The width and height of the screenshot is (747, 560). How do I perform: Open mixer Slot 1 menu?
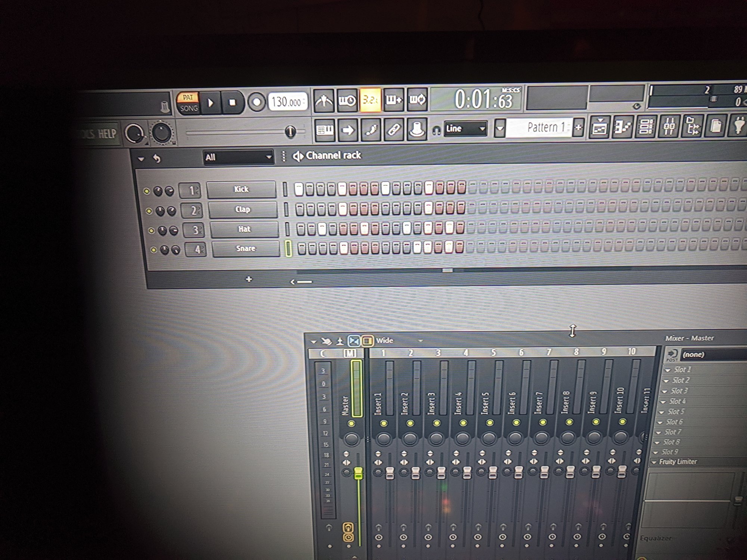(x=682, y=370)
